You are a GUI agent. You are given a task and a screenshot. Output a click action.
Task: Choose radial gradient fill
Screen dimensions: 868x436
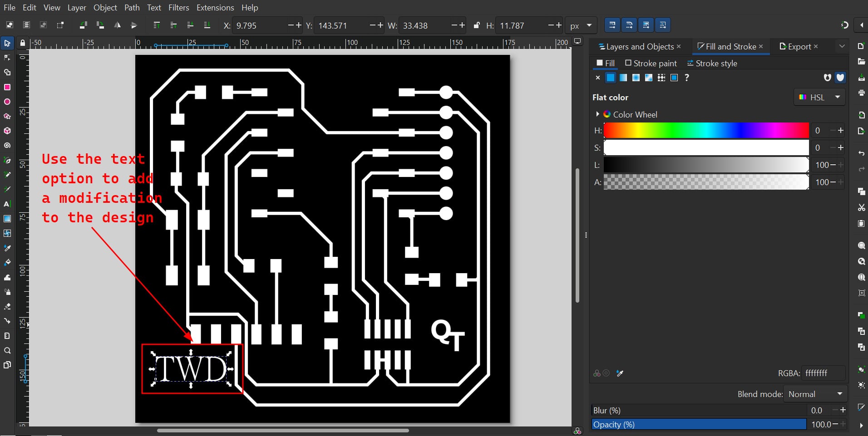pos(636,78)
